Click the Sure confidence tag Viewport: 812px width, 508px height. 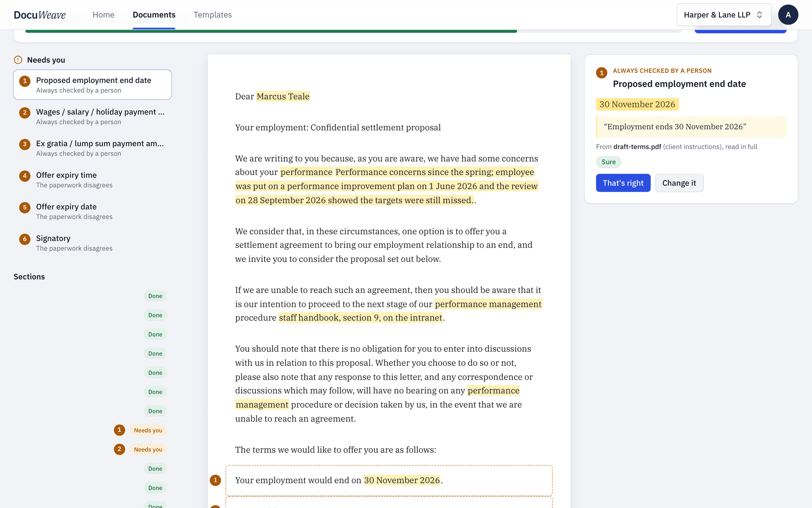click(608, 162)
